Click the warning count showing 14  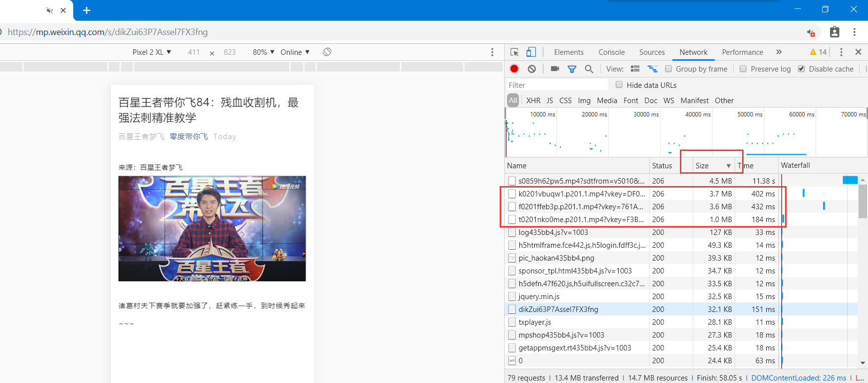click(x=818, y=52)
